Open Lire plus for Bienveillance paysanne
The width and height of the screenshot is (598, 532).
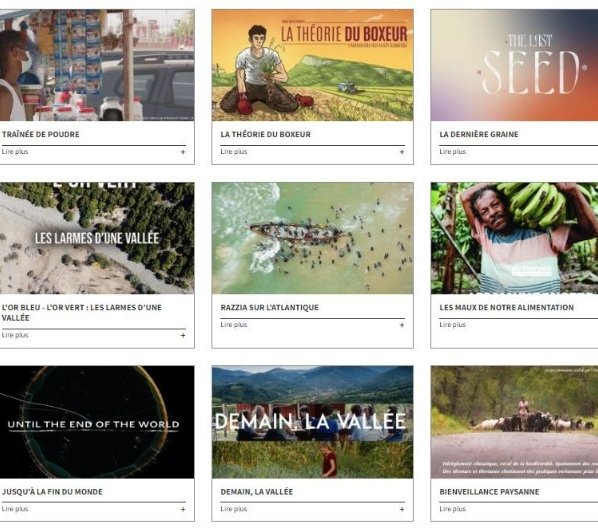click(453, 509)
